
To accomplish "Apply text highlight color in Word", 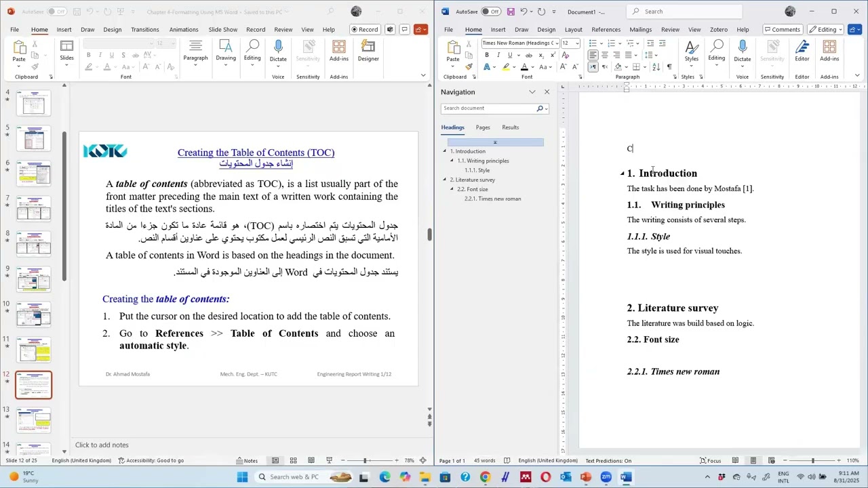I will 506,67.
